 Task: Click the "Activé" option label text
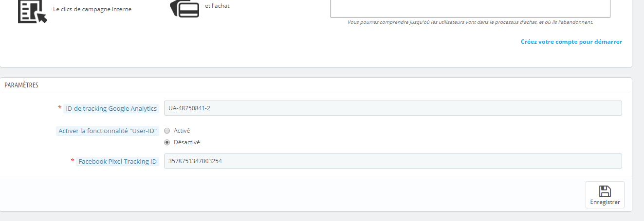(182, 131)
